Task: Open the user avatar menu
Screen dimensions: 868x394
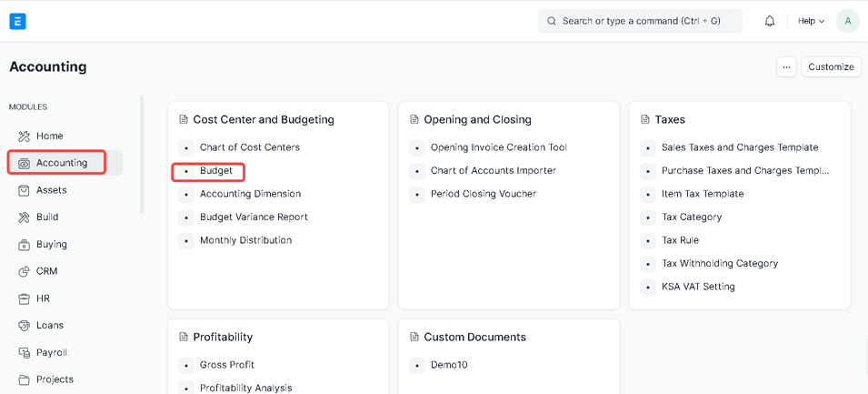Action: (x=847, y=21)
